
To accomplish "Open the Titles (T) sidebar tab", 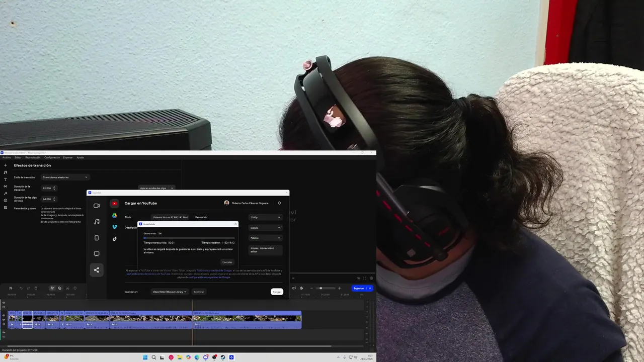I will [6, 179].
